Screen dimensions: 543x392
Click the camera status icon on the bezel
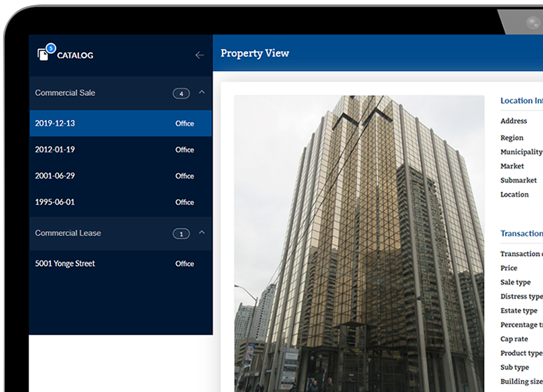(533, 22)
